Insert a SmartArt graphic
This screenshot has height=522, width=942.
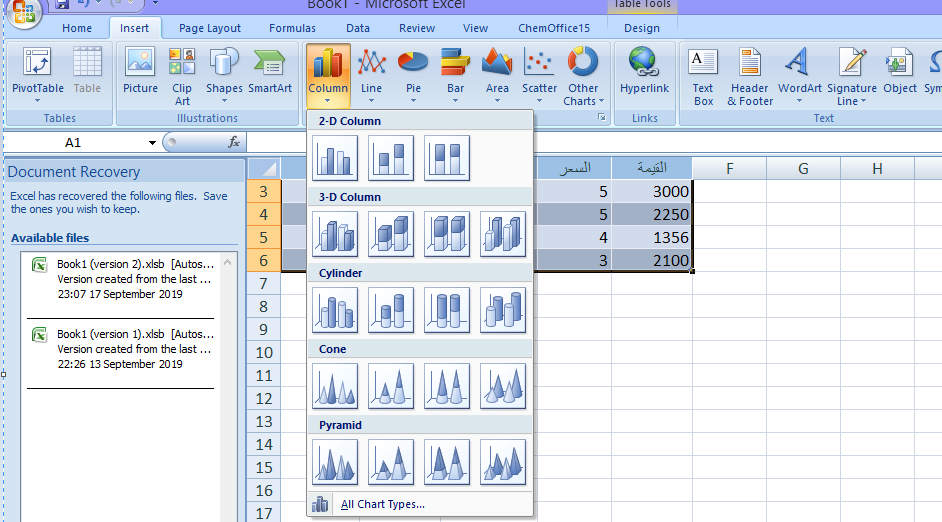pyautogui.click(x=270, y=71)
